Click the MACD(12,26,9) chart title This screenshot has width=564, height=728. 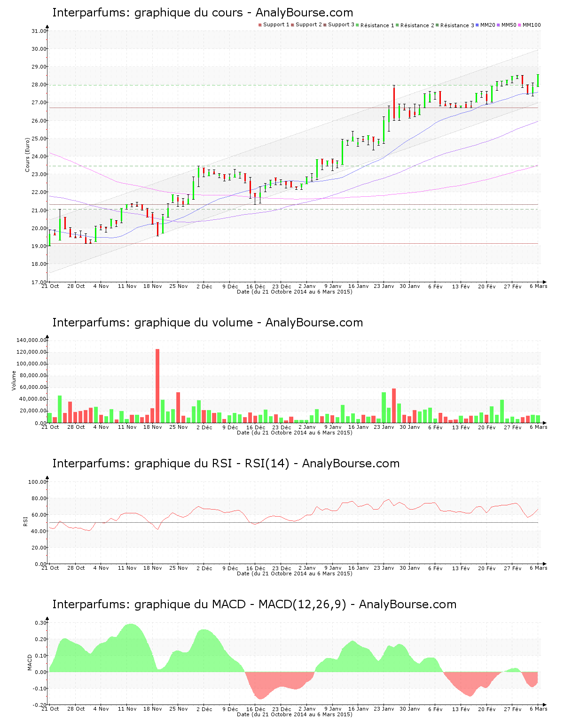point(254,604)
